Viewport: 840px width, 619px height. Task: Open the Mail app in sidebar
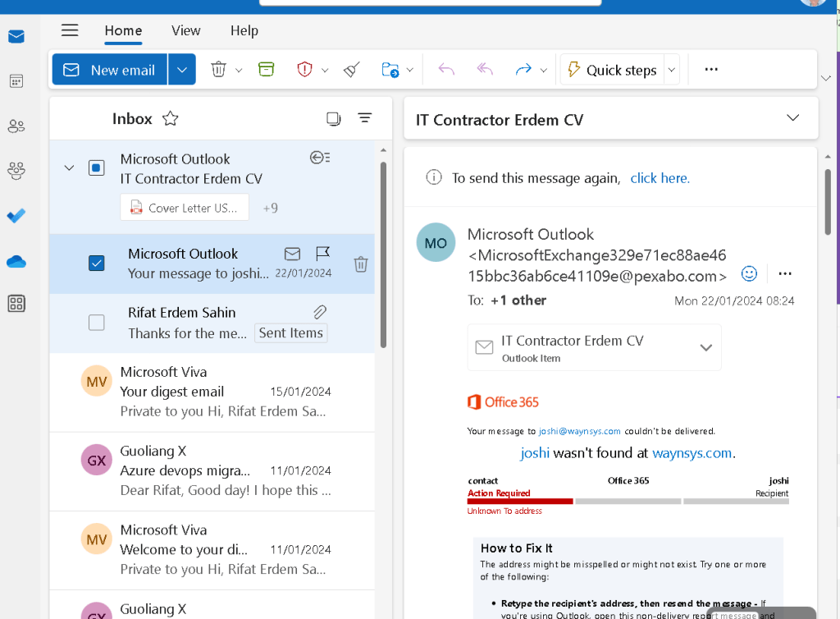(16, 36)
